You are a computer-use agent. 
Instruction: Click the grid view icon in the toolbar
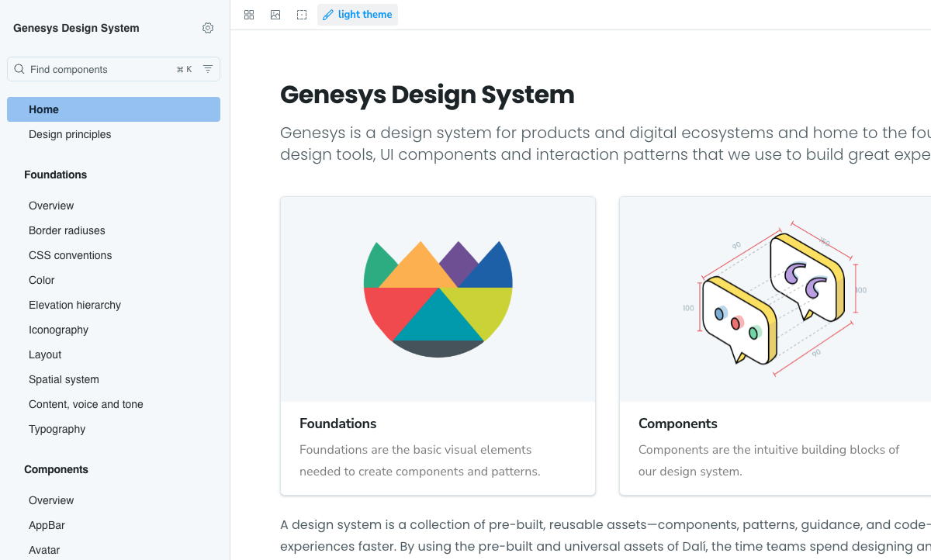click(x=248, y=14)
